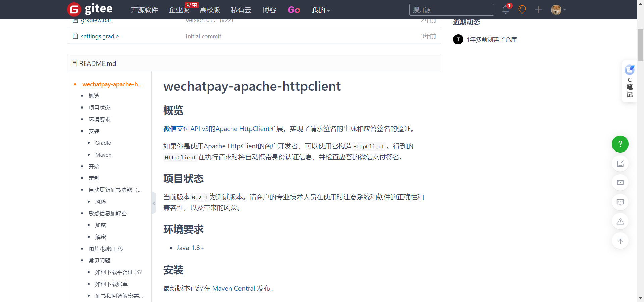Click the scrollbar down arrow
This screenshot has height=302, width=644.
pos(640,298)
